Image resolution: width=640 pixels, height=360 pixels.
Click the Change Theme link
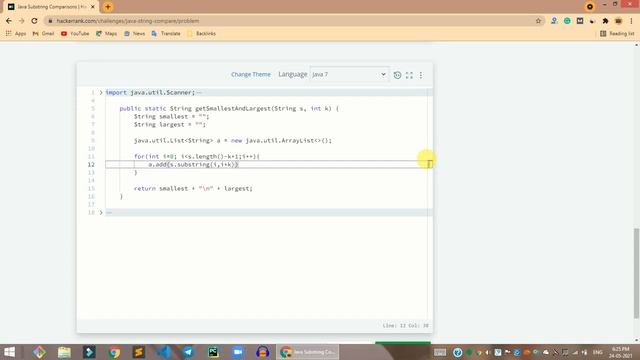pyautogui.click(x=251, y=74)
